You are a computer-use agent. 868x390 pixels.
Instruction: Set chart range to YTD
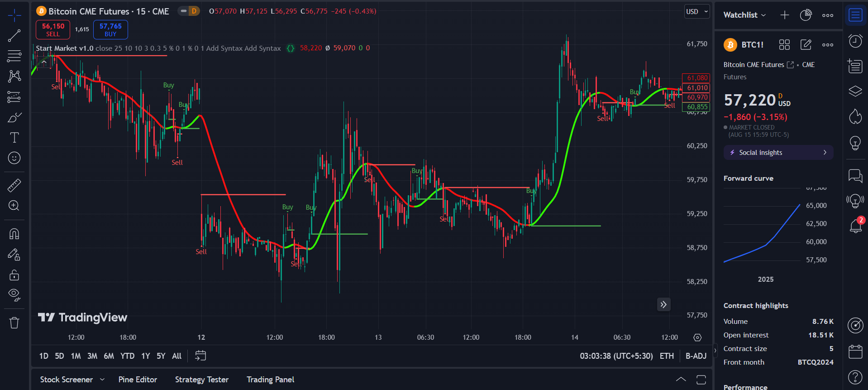127,356
